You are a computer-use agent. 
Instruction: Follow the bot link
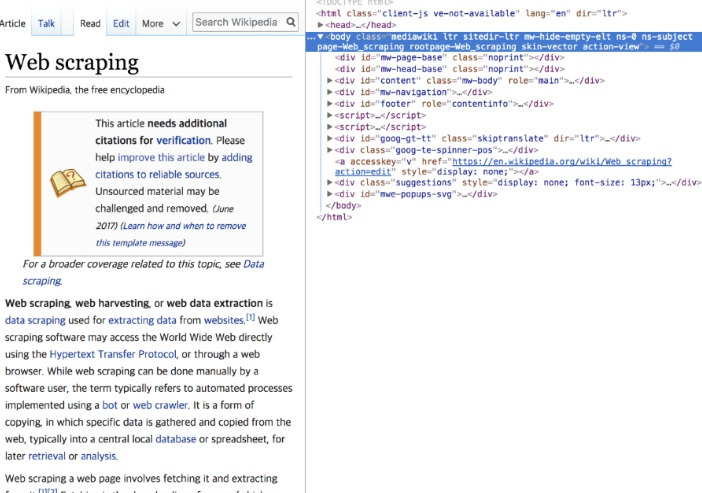click(x=110, y=405)
